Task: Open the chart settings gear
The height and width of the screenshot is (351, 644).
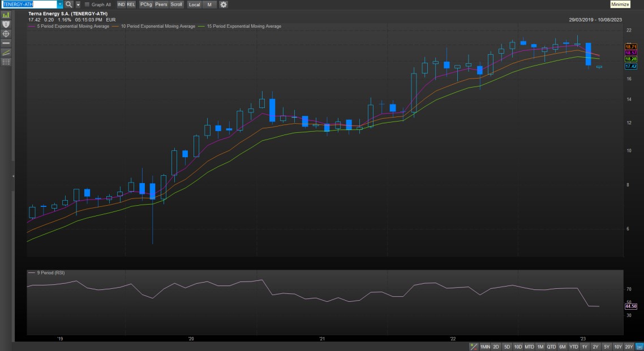Action: click(x=224, y=5)
